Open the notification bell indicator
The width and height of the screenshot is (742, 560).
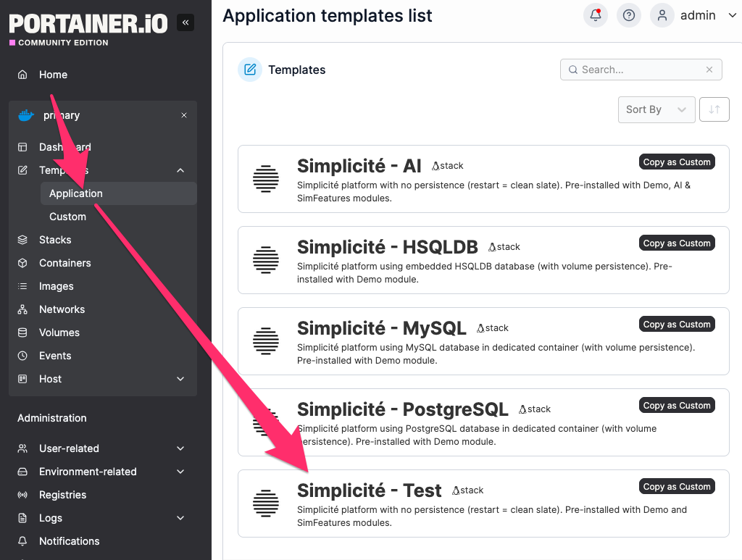pyautogui.click(x=594, y=14)
